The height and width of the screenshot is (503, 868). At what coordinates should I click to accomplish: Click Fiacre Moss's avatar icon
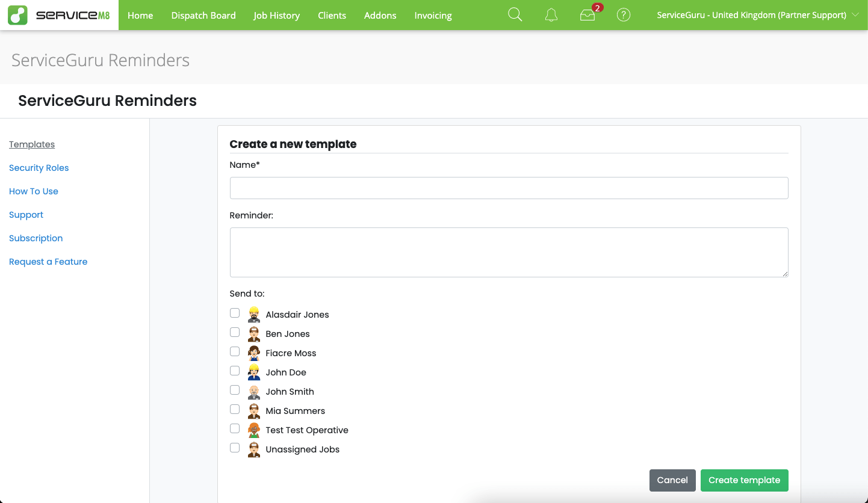(254, 353)
